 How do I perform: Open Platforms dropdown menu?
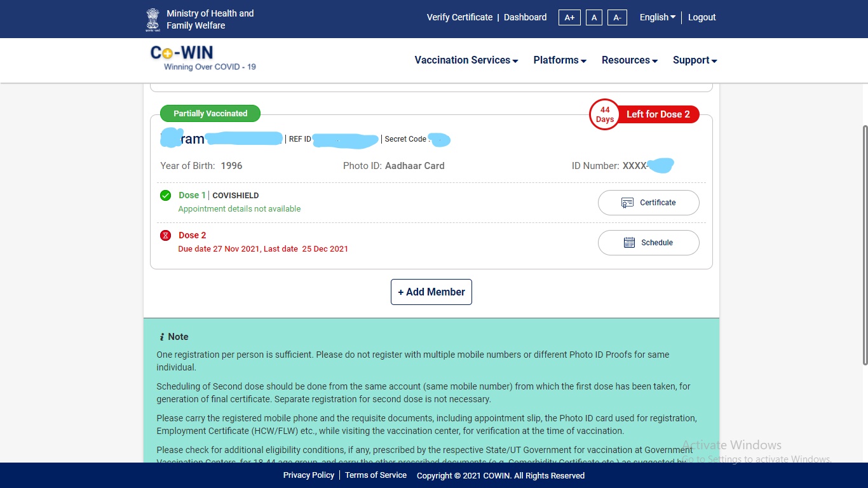pyautogui.click(x=560, y=60)
